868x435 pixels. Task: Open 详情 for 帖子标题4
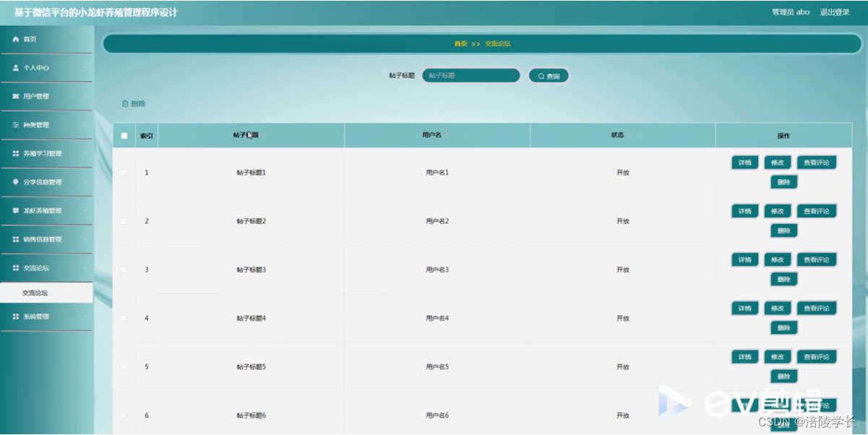pyautogui.click(x=745, y=308)
